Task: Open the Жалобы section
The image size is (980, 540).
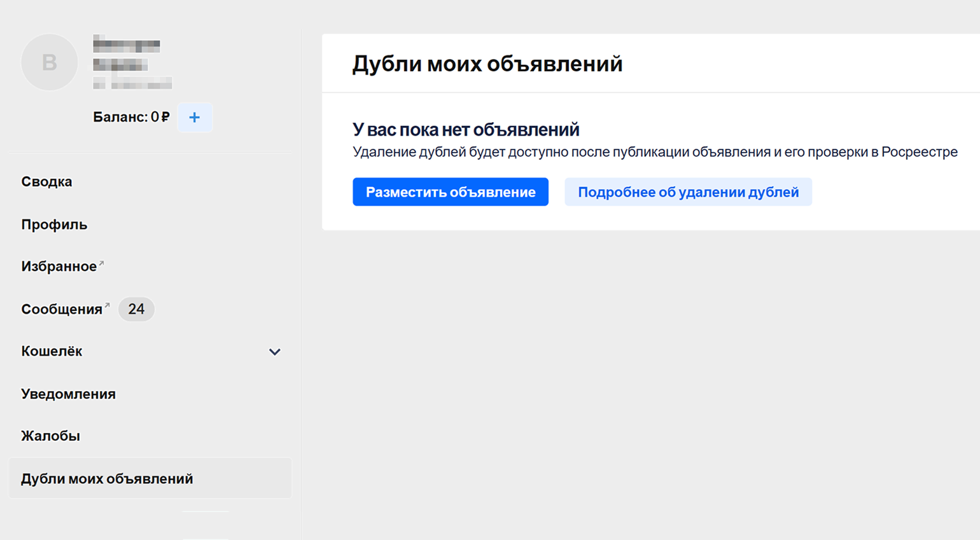Action: [x=50, y=436]
